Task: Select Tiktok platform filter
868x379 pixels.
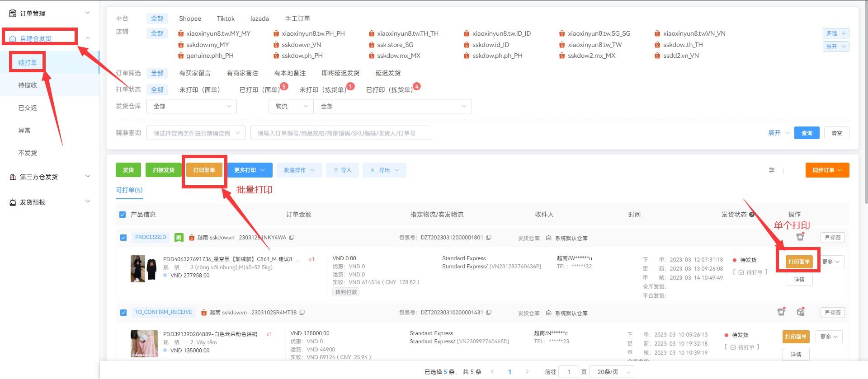Action: (226, 19)
